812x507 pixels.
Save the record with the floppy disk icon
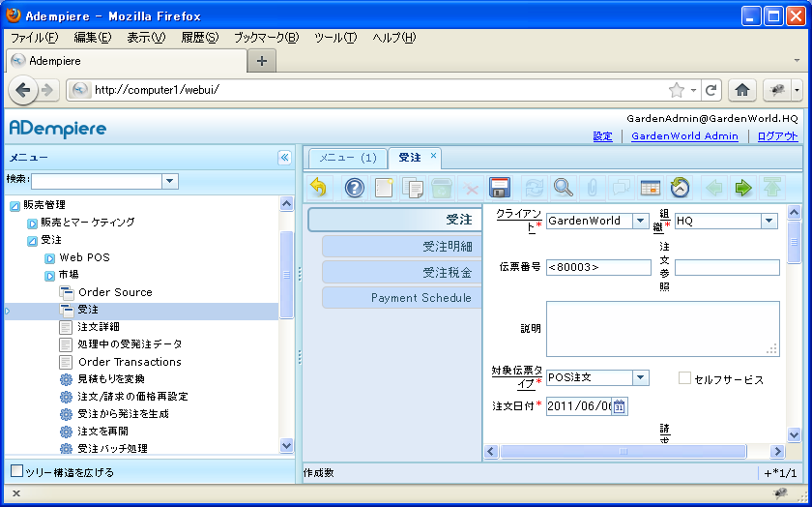(500, 188)
